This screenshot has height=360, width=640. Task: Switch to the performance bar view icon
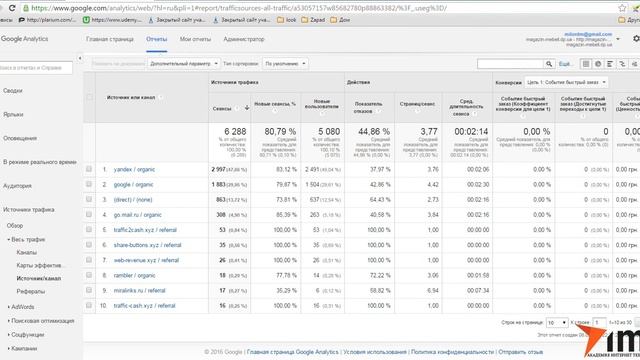(x=610, y=64)
